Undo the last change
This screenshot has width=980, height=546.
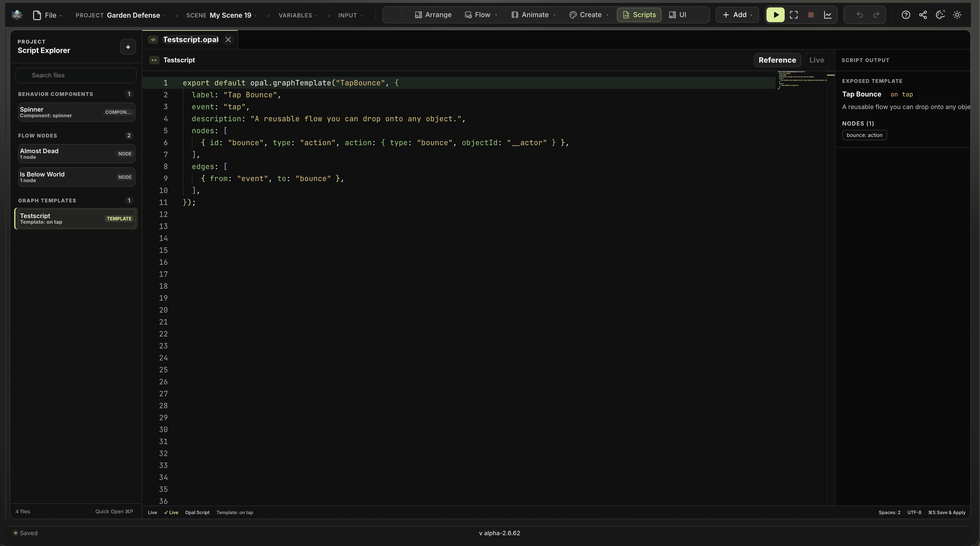[x=859, y=15]
